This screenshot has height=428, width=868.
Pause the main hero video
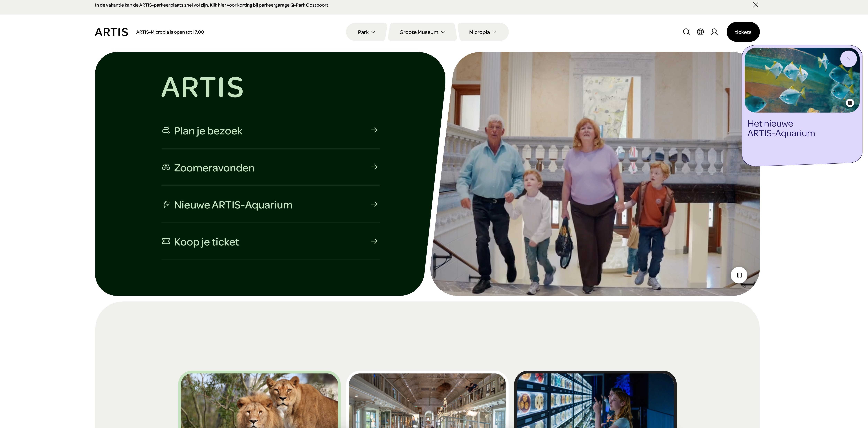tap(739, 275)
